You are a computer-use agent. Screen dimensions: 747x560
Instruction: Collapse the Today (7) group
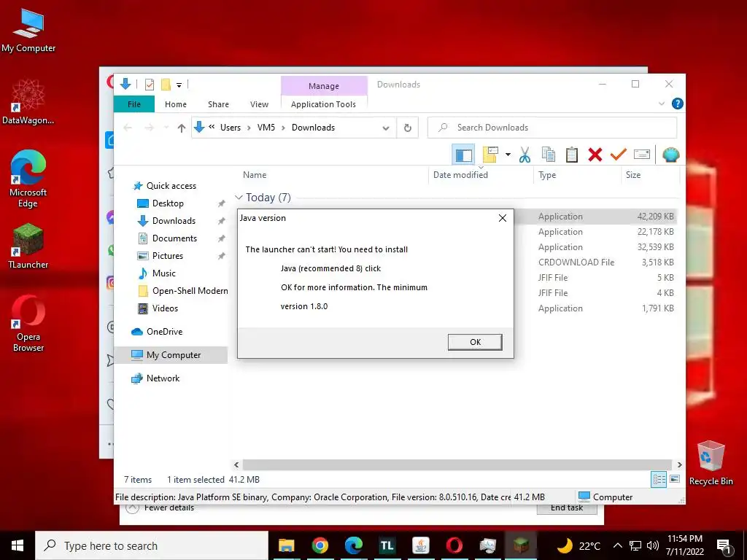[239, 197]
